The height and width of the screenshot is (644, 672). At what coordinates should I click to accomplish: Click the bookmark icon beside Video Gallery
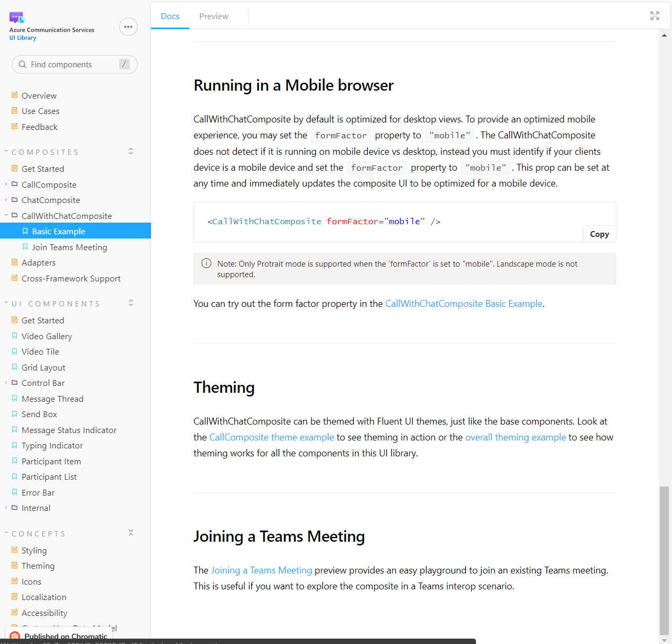tap(14, 336)
